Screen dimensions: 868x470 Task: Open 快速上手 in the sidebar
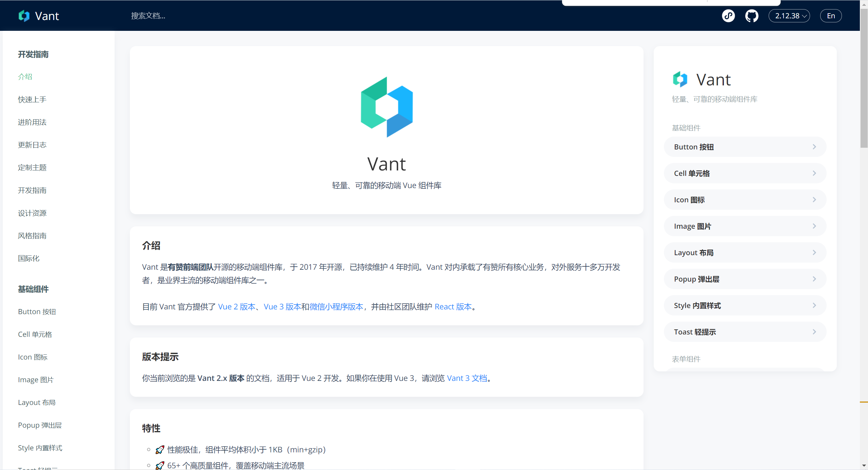32,99
